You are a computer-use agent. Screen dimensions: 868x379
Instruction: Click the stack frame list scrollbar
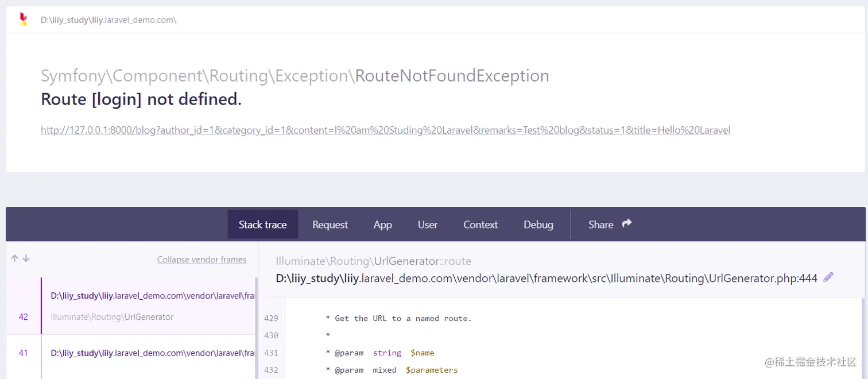pyautogui.click(x=256, y=328)
